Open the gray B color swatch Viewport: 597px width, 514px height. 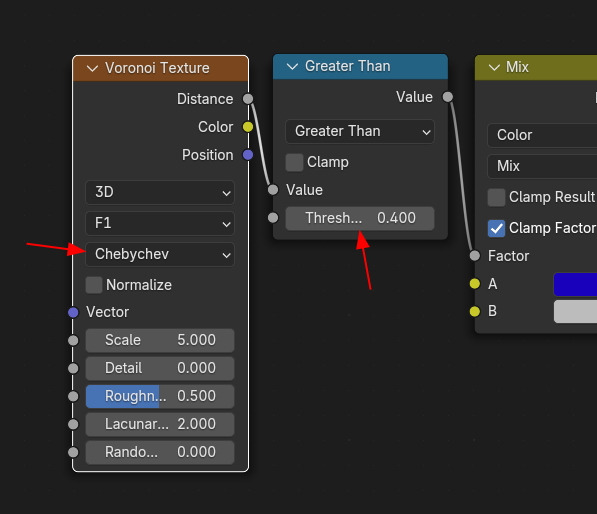[x=575, y=311]
